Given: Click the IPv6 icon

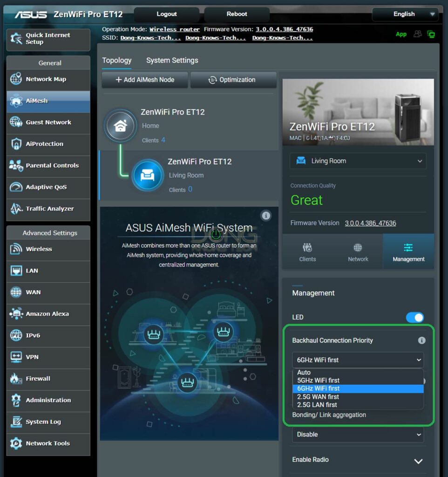Looking at the screenshot, I should [x=16, y=335].
